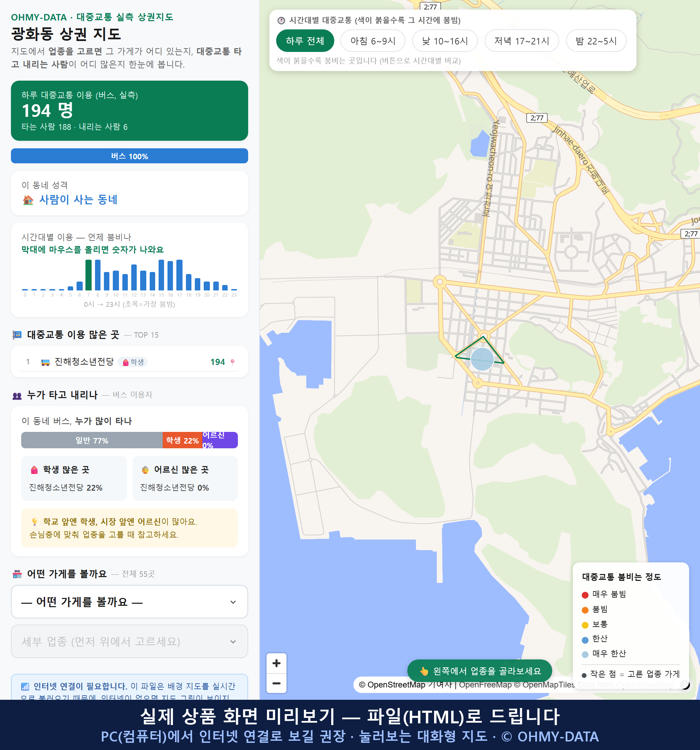The height and width of the screenshot is (750, 700).
Task: Select the 하루 전체 time filter
Action: tap(305, 41)
